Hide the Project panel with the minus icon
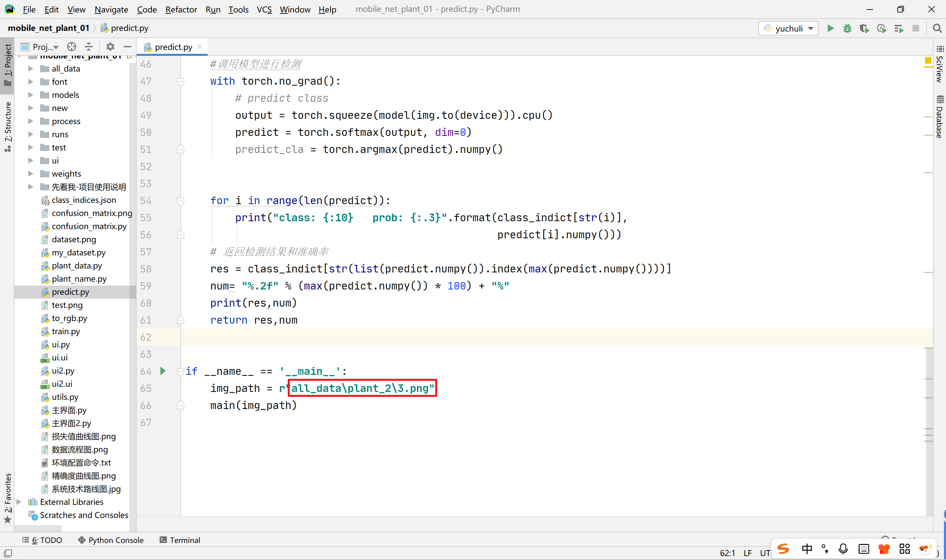The width and height of the screenshot is (946, 560). click(x=127, y=47)
